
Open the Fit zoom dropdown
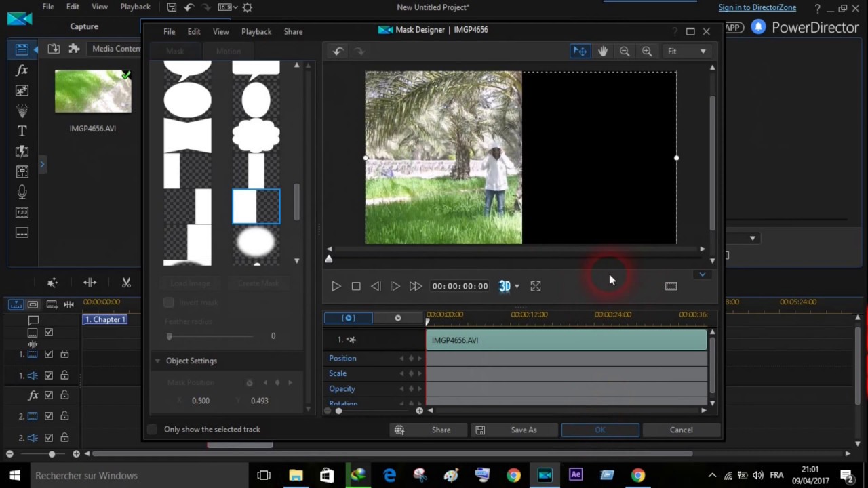(x=687, y=51)
